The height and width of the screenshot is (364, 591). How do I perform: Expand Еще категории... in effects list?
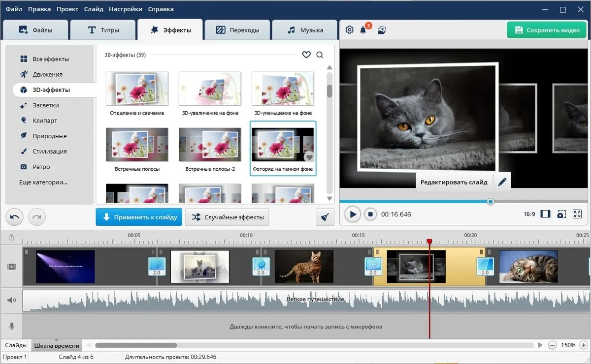pos(43,182)
